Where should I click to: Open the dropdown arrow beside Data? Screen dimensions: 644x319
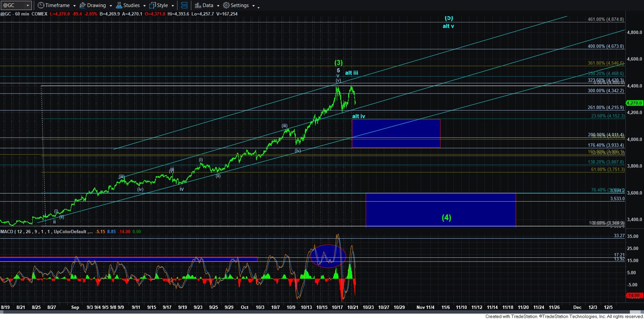218,6
